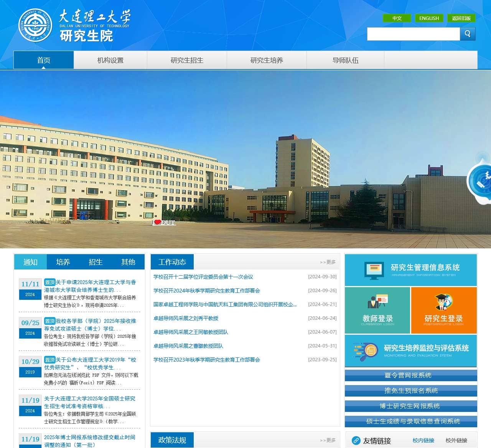Open notice about 香港城市大学联合培养博士生
This screenshot has height=448, width=491.
pos(90,286)
